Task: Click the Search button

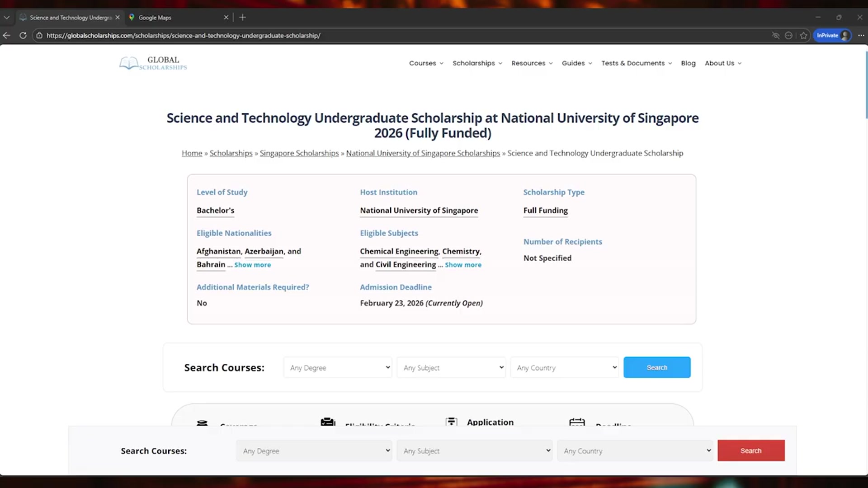Action: [x=657, y=367]
